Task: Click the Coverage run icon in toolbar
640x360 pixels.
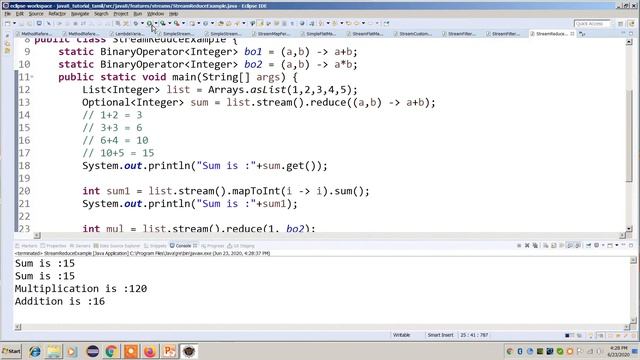Action: [x=163, y=23]
